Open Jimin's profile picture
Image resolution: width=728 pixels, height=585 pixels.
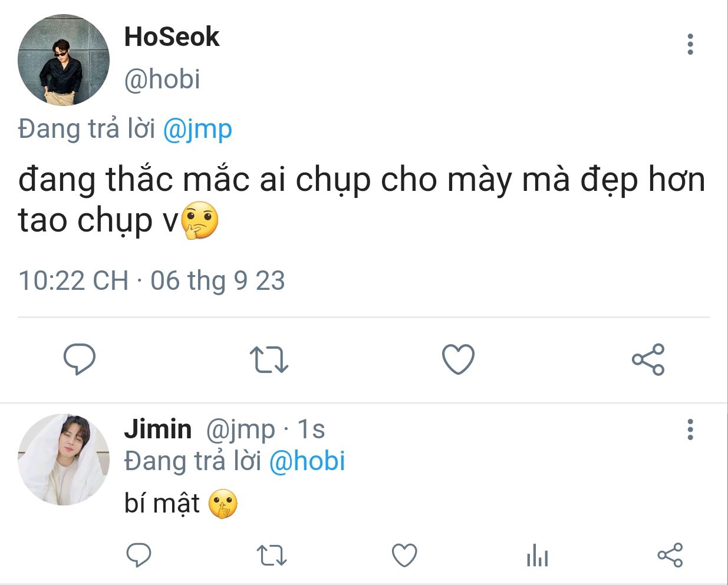pos(64,460)
